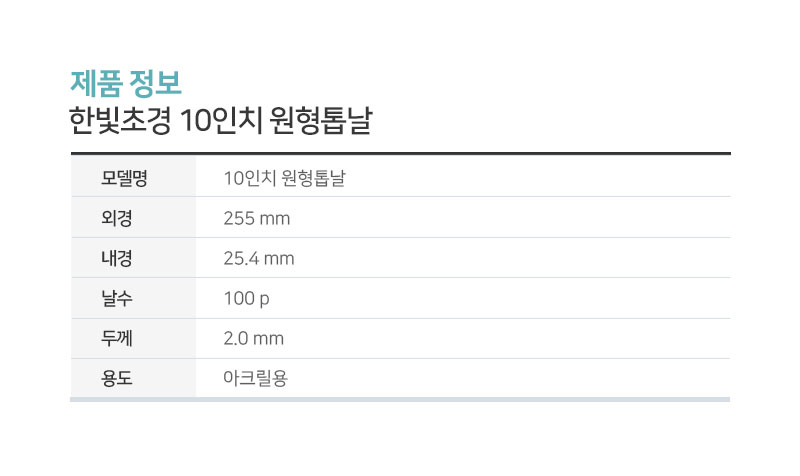Select the 내경 label cell
800x476 pixels.
point(133,258)
